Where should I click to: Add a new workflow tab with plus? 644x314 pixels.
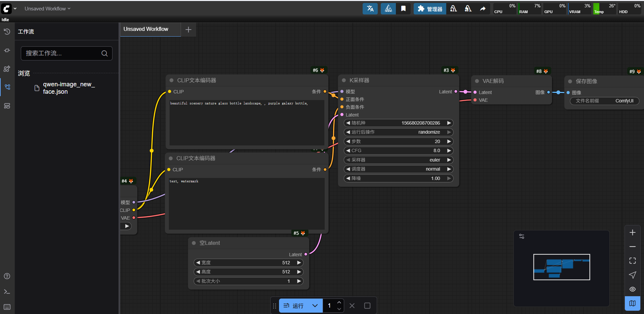coord(188,30)
